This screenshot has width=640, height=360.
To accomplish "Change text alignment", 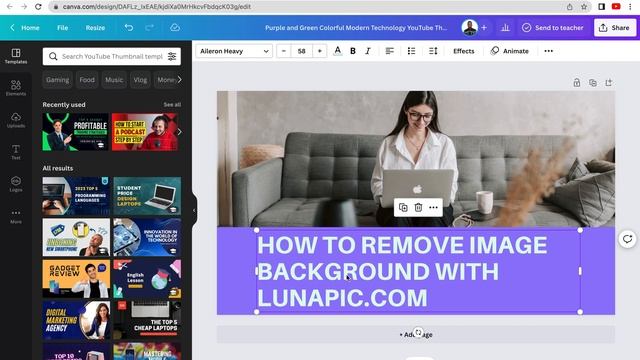I will (390, 51).
